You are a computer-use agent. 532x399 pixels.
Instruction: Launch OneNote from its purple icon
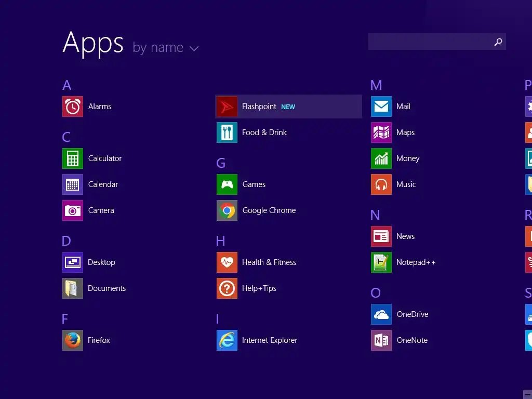click(x=381, y=340)
